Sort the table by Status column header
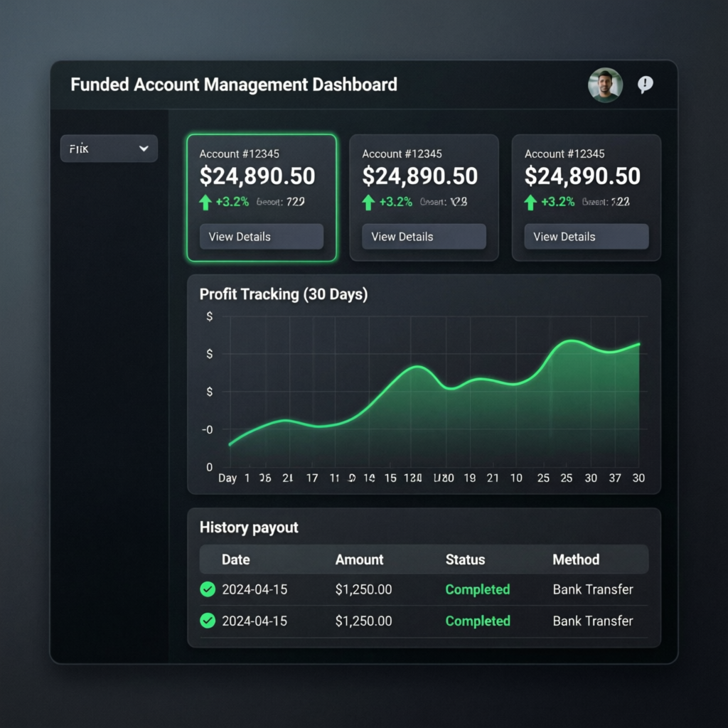The height and width of the screenshot is (728, 728). (x=465, y=560)
